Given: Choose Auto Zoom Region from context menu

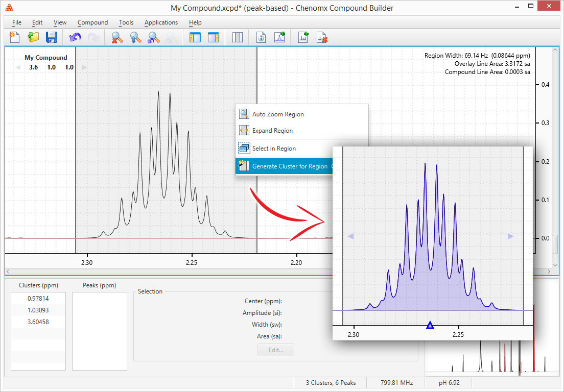Looking at the screenshot, I should pyautogui.click(x=302, y=114).
